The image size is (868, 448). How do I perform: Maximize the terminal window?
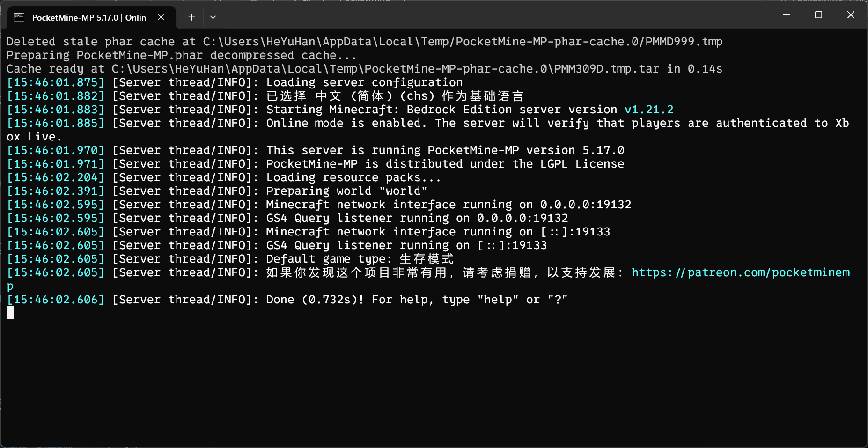coord(818,15)
